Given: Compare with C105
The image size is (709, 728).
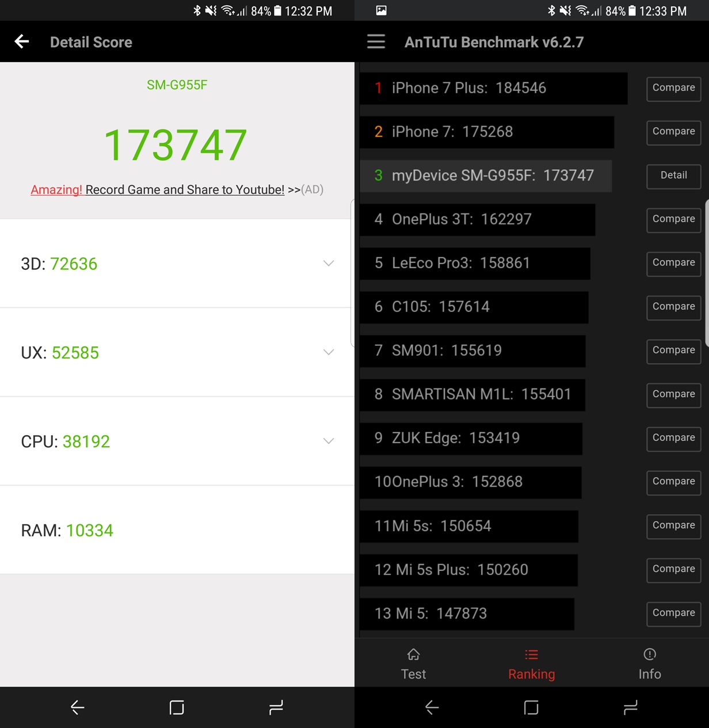Looking at the screenshot, I should pyautogui.click(x=673, y=307).
